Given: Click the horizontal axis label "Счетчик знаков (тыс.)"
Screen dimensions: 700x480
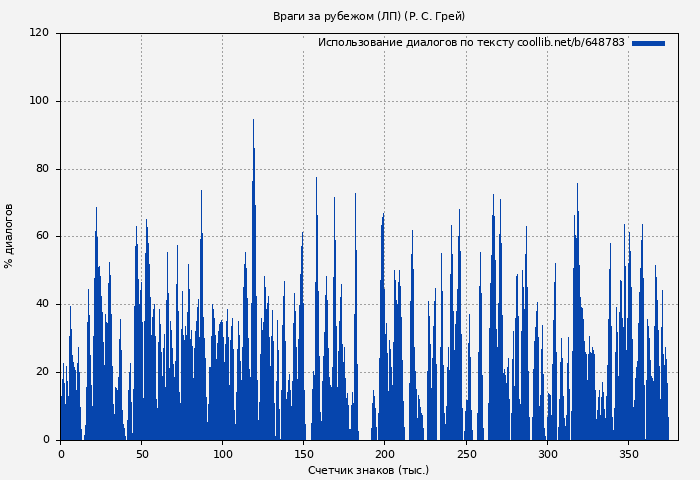Looking at the screenshot, I should (x=368, y=470).
